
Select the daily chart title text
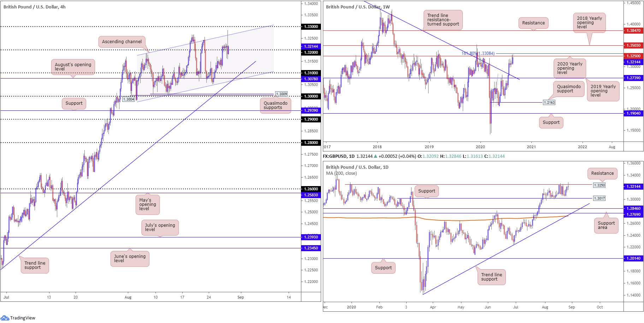click(357, 167)
